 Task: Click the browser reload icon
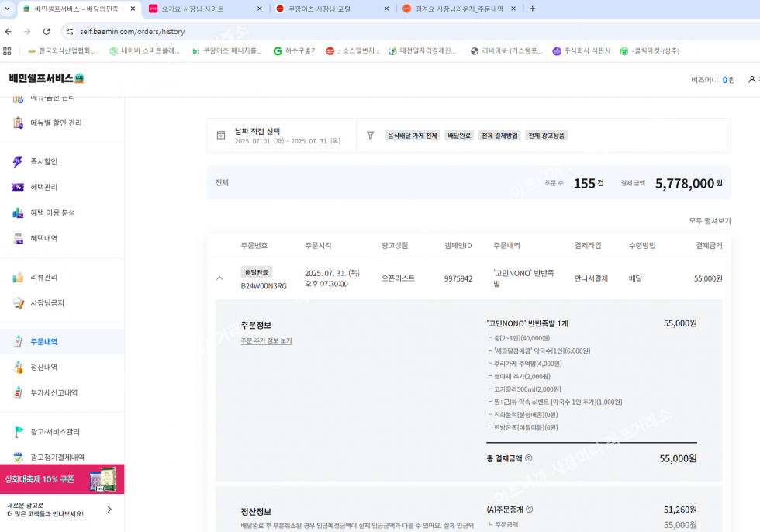click(x=47, y=32)
